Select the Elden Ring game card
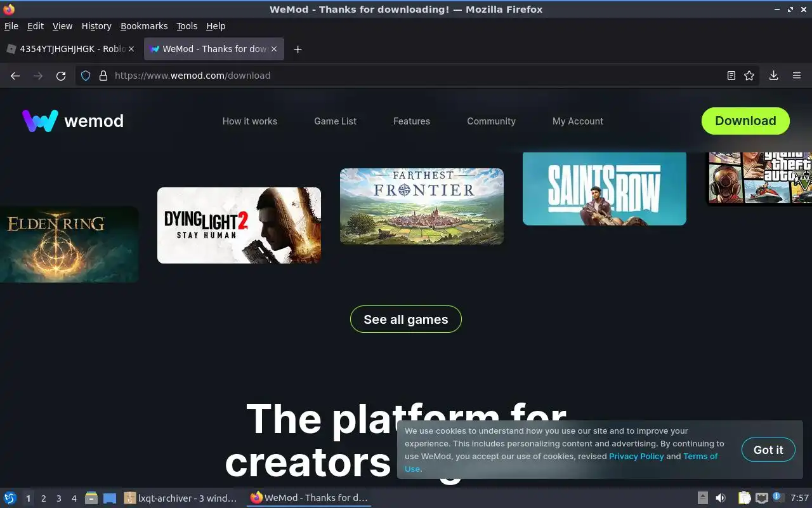The height and width of the screenshot is (508, 812). pos(69,244)
